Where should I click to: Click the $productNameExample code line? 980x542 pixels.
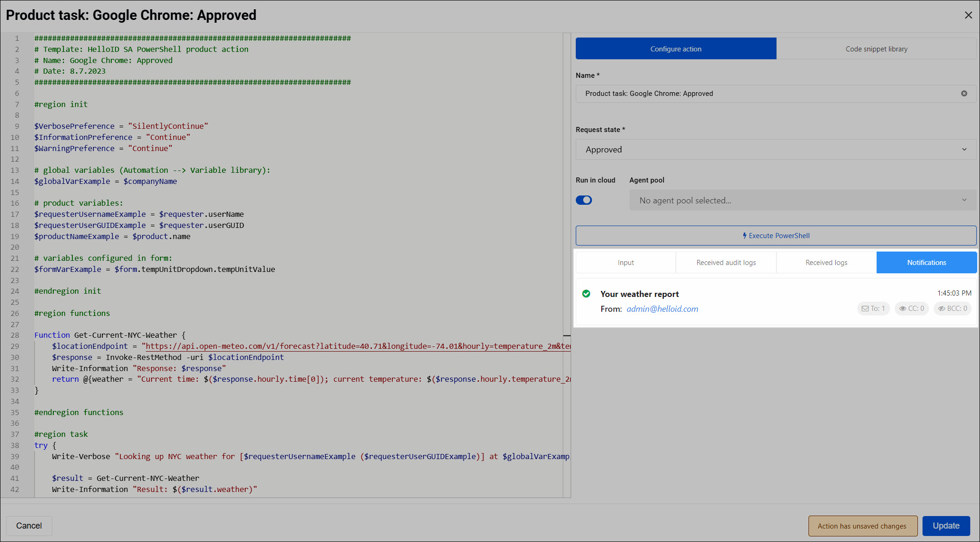coord(112,236)
